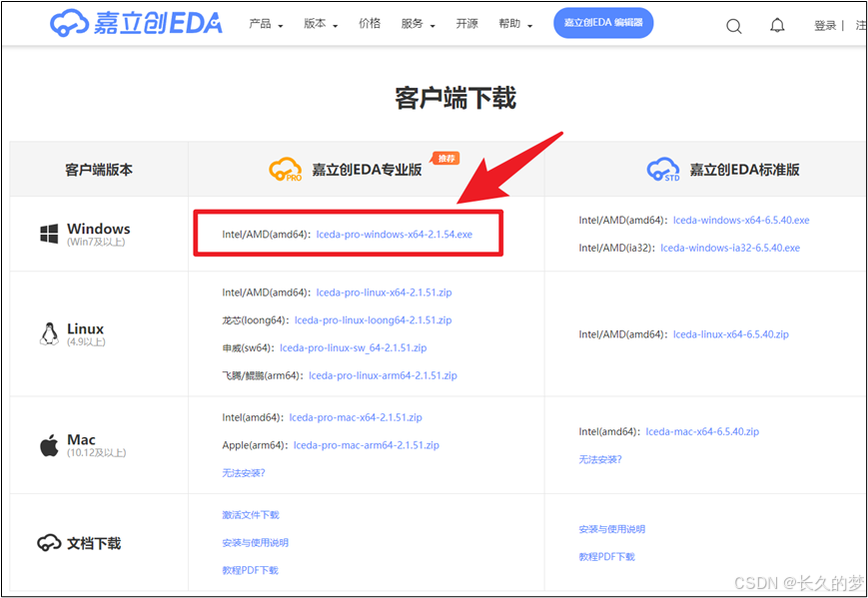
Task: Click the 嘉立创EDA logo in the header
Action: coord(136,23)
